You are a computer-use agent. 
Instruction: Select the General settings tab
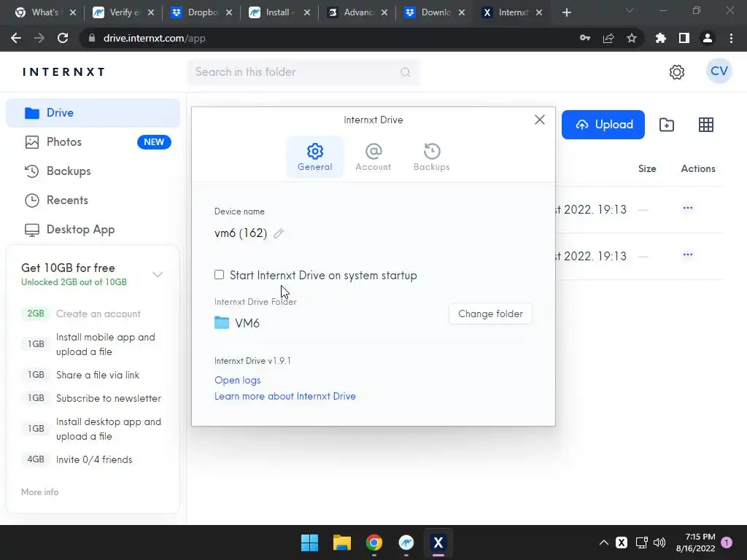315,157
